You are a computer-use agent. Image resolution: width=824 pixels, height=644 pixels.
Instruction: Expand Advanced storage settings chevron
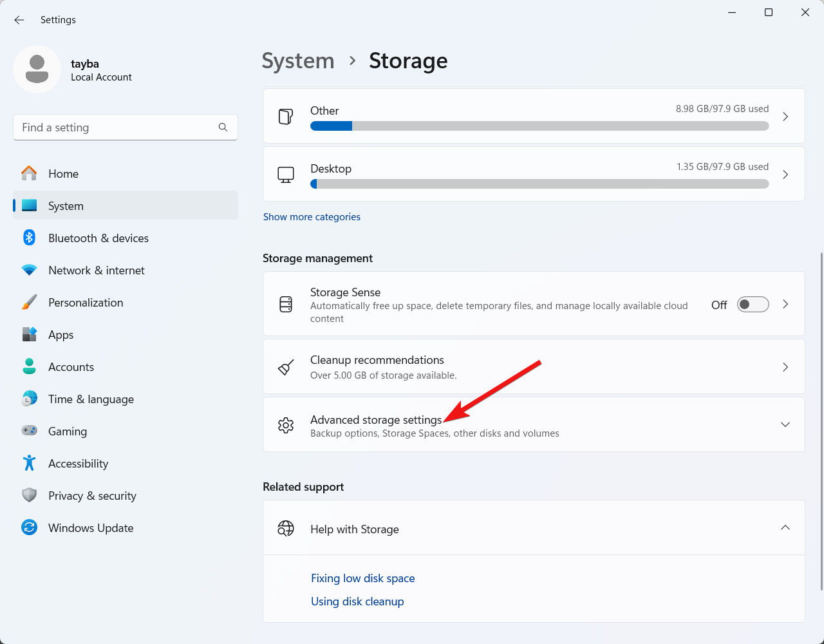[x=785, y=424]
